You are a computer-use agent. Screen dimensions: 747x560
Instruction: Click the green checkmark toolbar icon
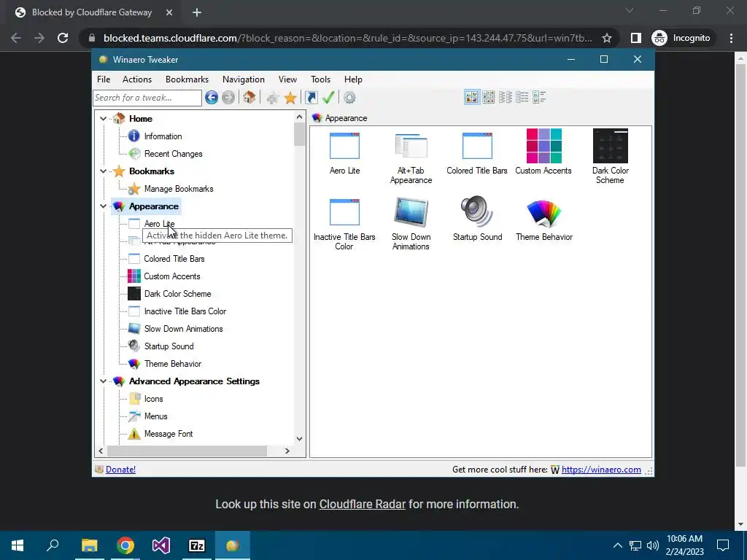coord(328,98)
